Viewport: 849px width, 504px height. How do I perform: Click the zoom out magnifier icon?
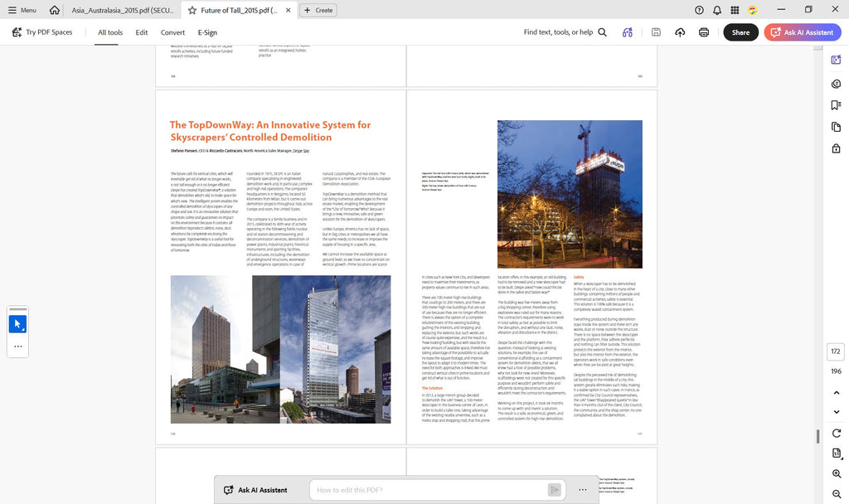click(837, 494)
